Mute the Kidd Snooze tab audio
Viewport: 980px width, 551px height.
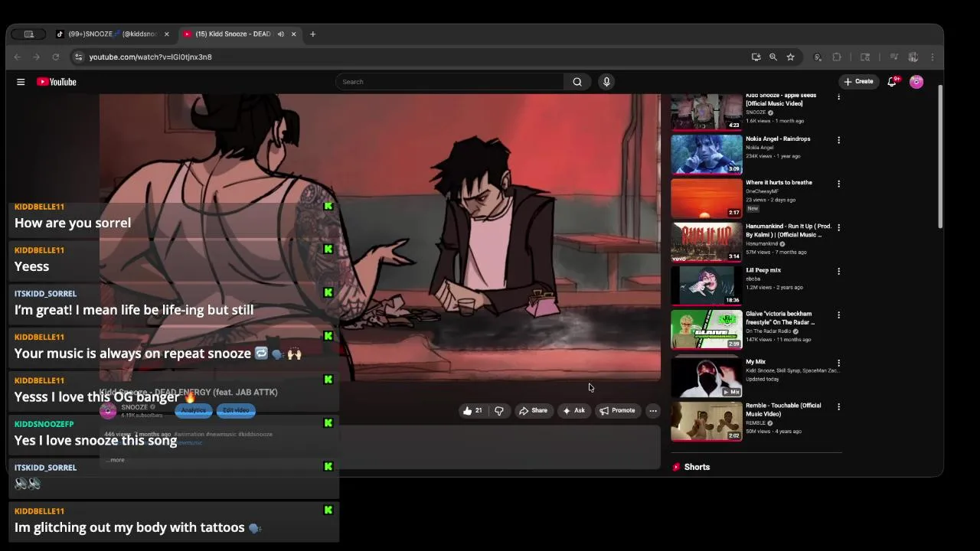coord(280,34)
